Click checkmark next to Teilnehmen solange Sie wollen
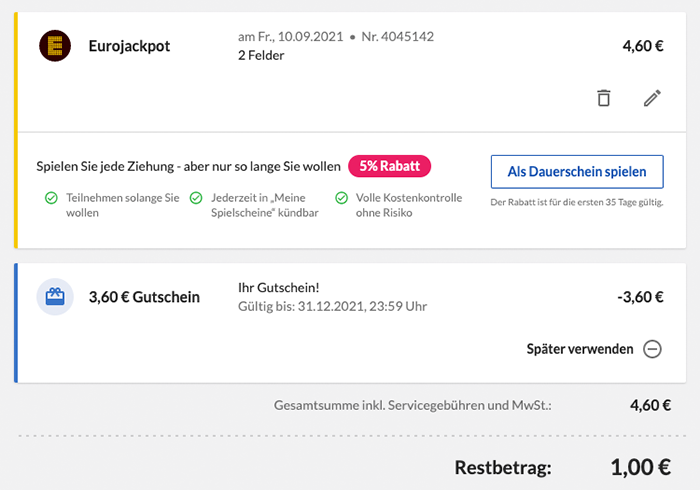Viewport: 700px width, 490px height. click(51, 198)
